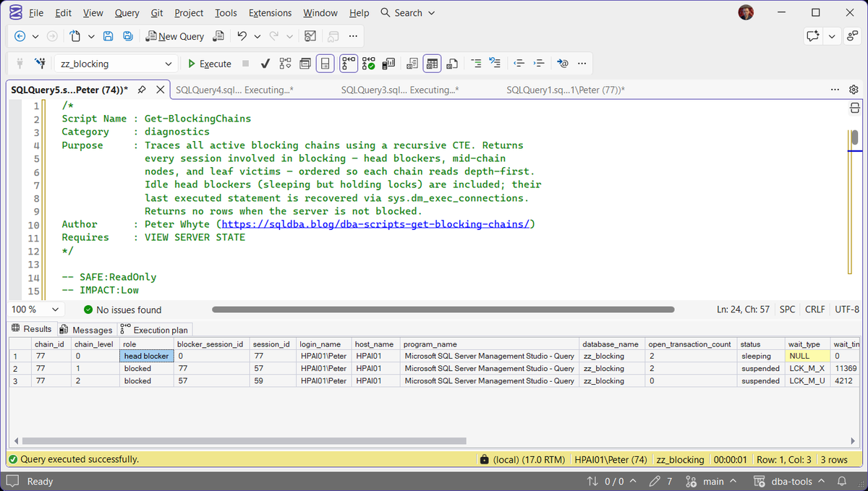This screenshot has width=868, height=491.
Task: Expand the dba-tools repository selector
Action: [x=790, y=481]
